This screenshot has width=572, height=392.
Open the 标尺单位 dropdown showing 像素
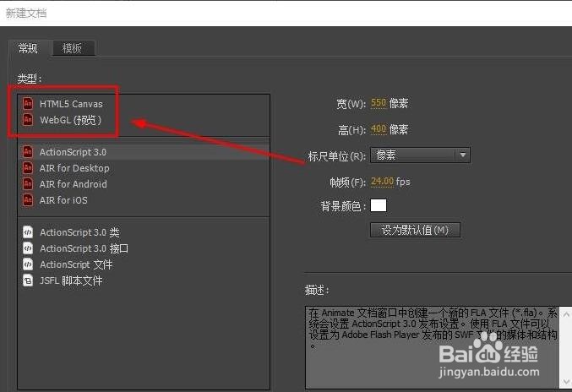pos(420,155)
